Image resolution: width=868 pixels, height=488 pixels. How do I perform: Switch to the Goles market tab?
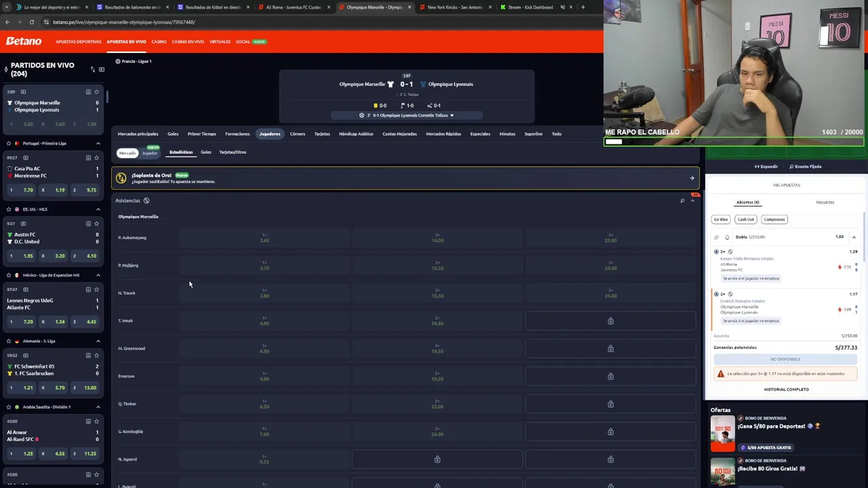click(173, 134)
